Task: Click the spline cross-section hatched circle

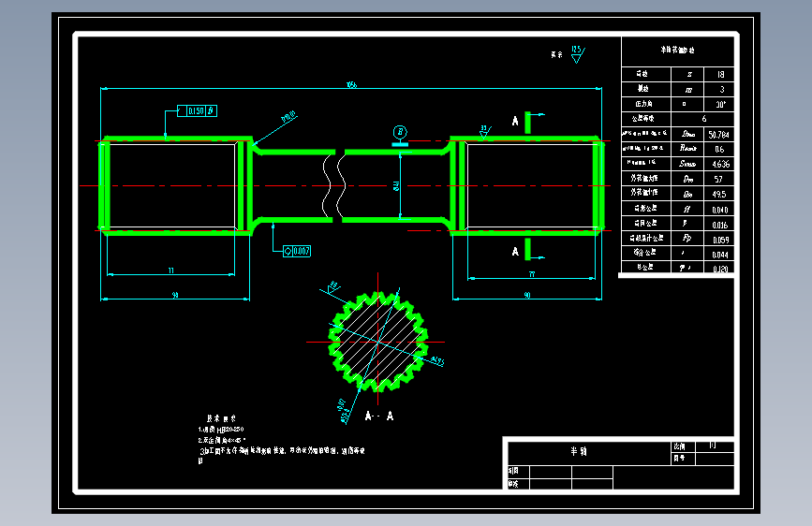Action: pos(378,342)
